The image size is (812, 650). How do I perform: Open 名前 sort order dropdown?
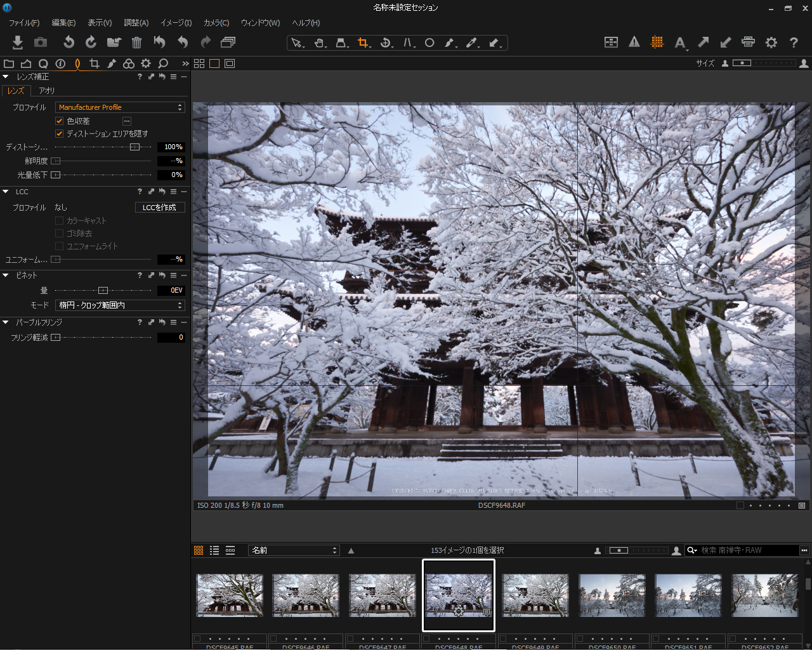click(x=294, y=550)
